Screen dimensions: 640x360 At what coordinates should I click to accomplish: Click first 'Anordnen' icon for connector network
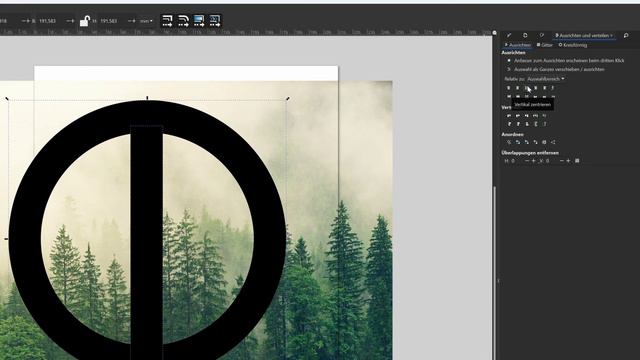pos(509,142)
